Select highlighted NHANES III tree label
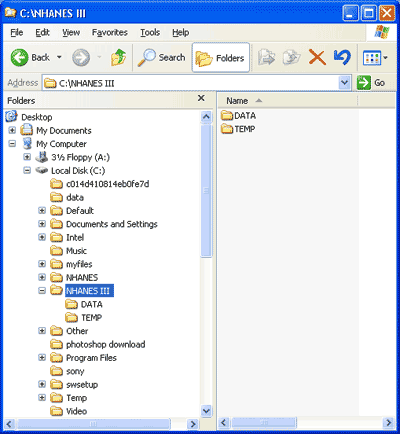400x434 pixels. tap(89, 291)
